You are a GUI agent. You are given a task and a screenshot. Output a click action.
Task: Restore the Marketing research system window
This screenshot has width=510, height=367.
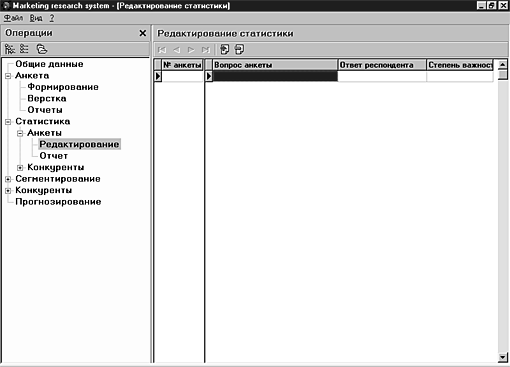[492, 6]
